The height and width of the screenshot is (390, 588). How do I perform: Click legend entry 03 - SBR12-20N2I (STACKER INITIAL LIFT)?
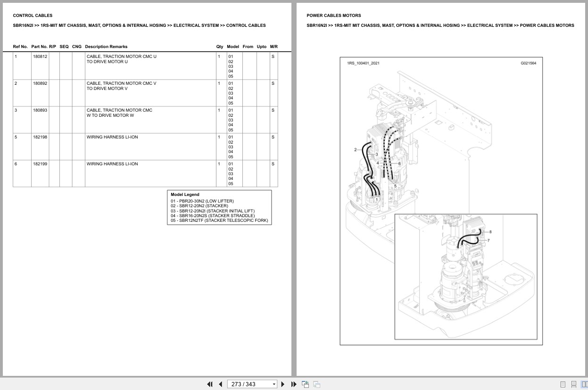(x=213, y=211)
